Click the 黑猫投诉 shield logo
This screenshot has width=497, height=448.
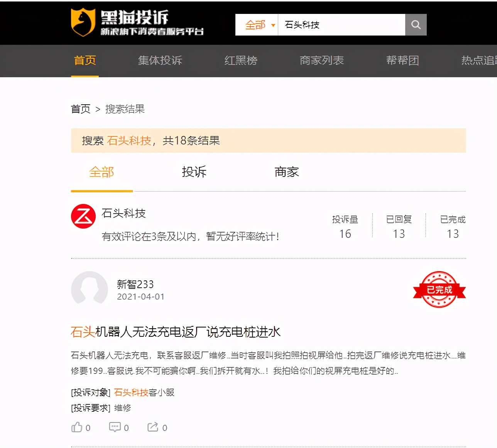click(83, 22)
